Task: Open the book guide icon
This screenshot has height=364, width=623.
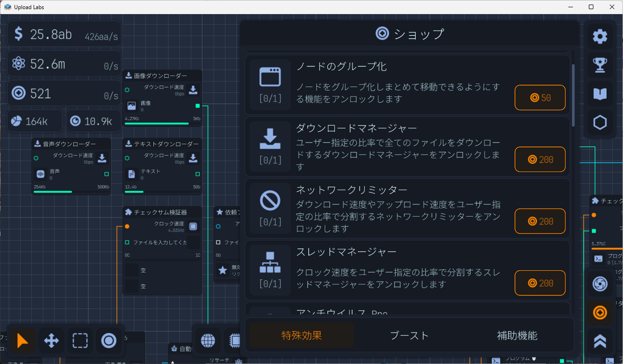Action: pos(600,94)
